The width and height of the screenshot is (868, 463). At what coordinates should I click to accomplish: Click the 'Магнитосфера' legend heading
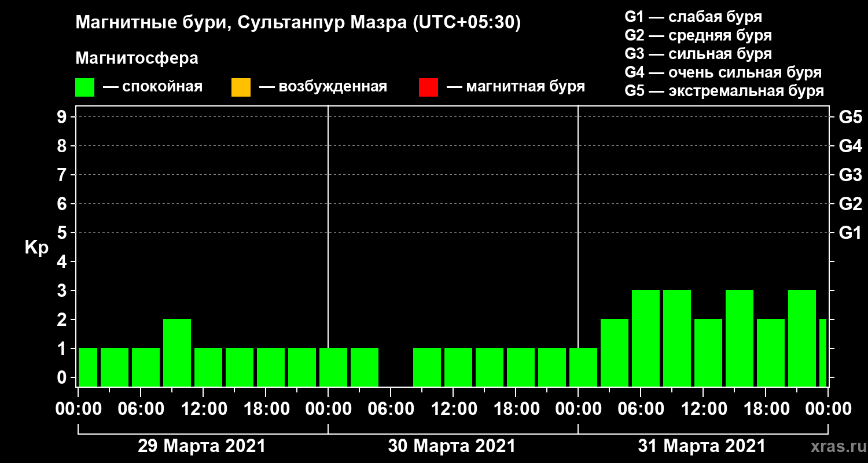pos(137,58)
